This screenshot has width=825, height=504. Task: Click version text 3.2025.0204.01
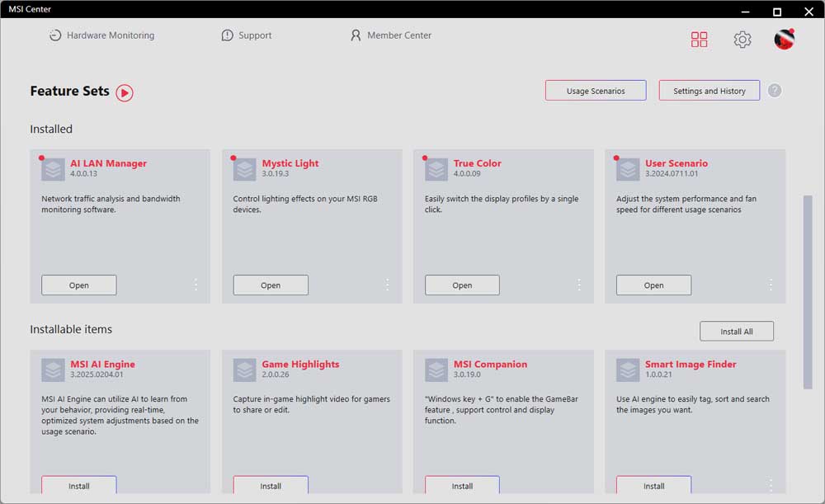click(x=97, y=374)
